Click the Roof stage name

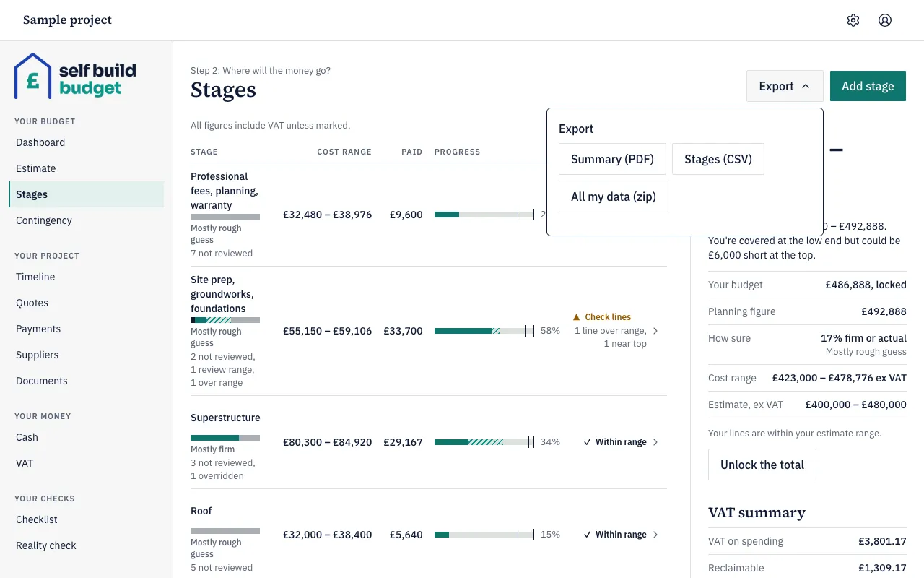201,511
